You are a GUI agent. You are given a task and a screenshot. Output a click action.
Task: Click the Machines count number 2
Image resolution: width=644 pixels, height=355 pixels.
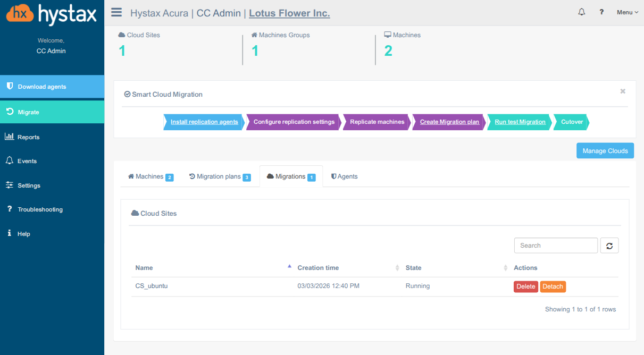388,51
